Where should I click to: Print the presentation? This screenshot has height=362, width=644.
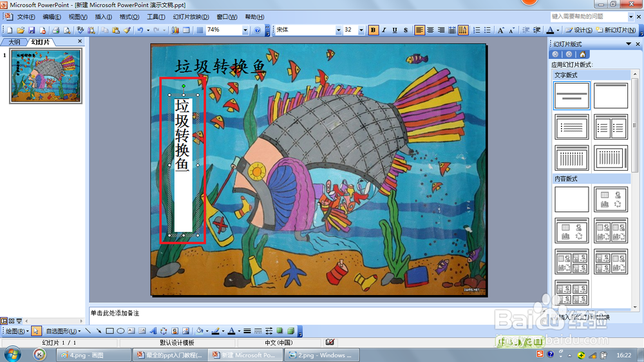tap(56, 30)
